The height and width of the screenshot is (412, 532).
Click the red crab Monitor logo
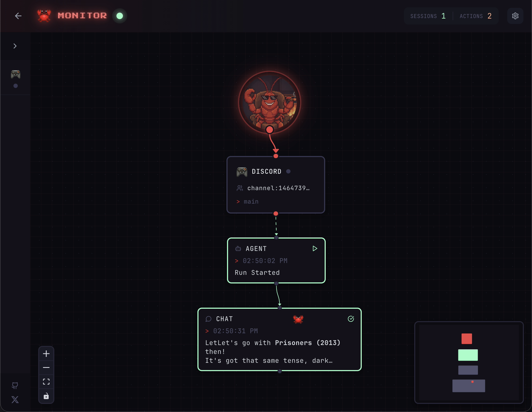tap(44, 16)
